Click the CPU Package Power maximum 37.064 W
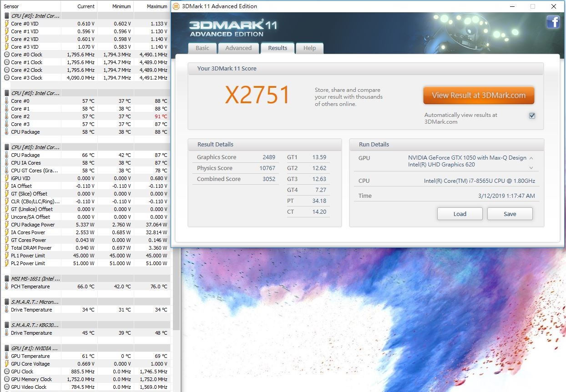The width and height of the screenshot is (566, 392). coord(157,225)
